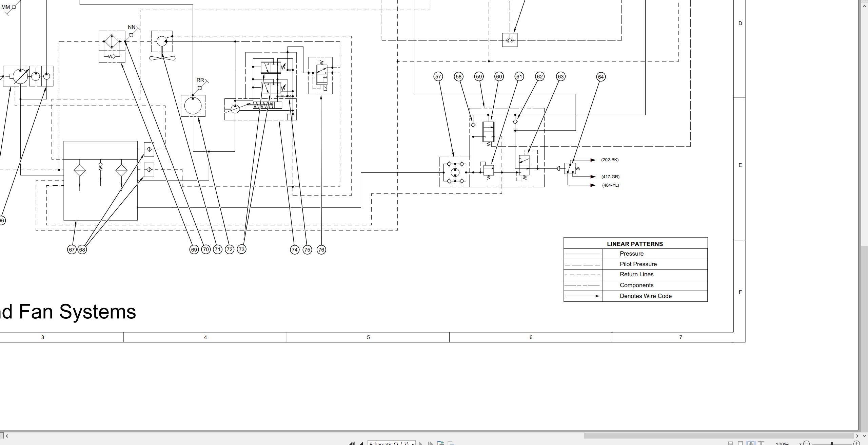
Task: Click callout number 71 in the schematic
Action: (217, 249)
